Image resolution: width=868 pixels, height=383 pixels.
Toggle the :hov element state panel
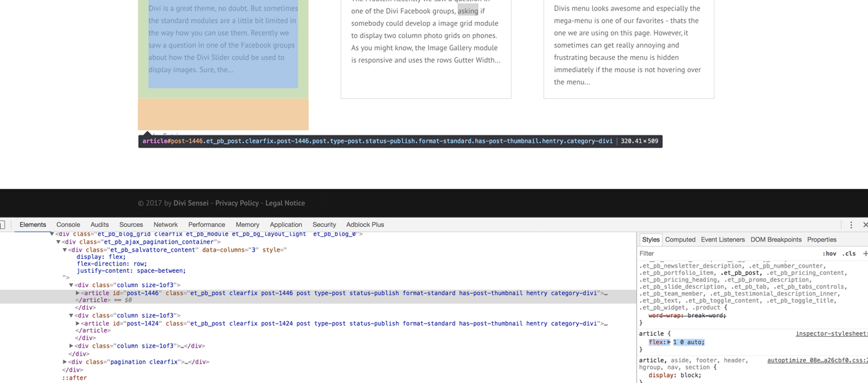pos(829,254)
